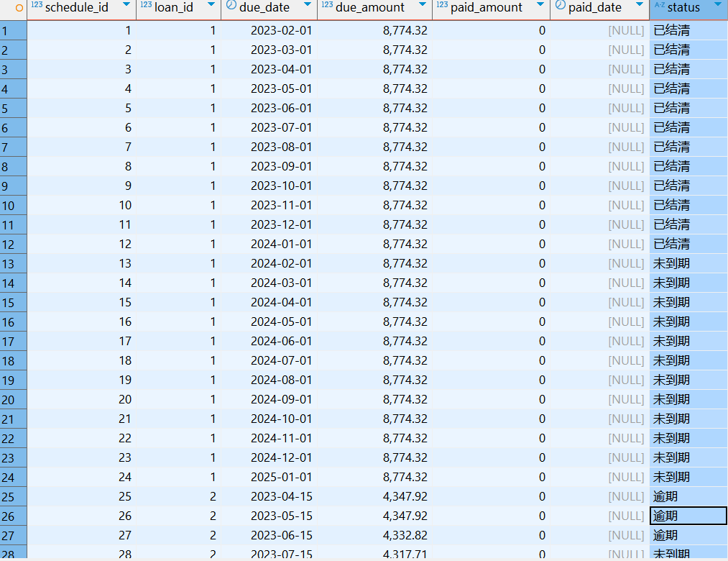Open the loan_id column dropdown arrow

point(211,6)
